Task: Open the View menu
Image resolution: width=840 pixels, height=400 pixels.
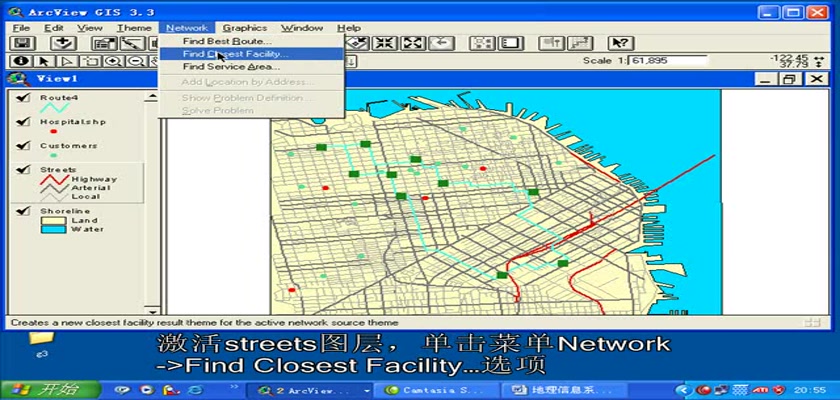Action: tap(89, 28)
